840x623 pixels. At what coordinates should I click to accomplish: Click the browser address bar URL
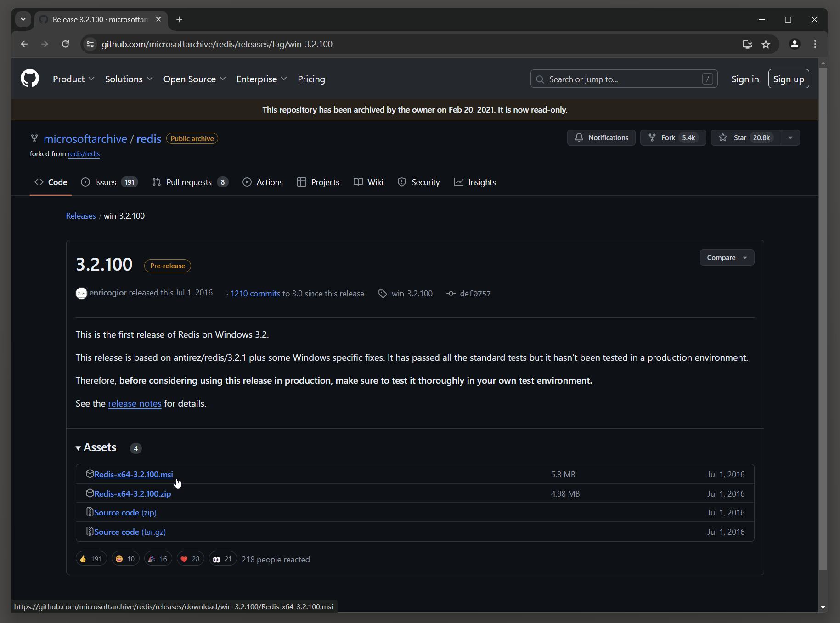pyautogui.click(x=217, y=44)
